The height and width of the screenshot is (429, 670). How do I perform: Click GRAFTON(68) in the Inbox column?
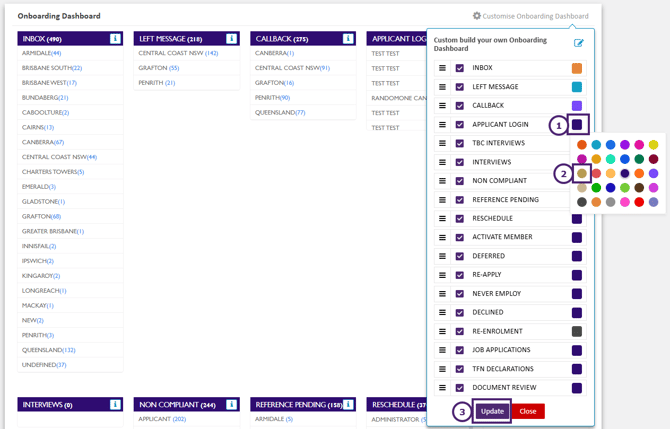(41, 216)
